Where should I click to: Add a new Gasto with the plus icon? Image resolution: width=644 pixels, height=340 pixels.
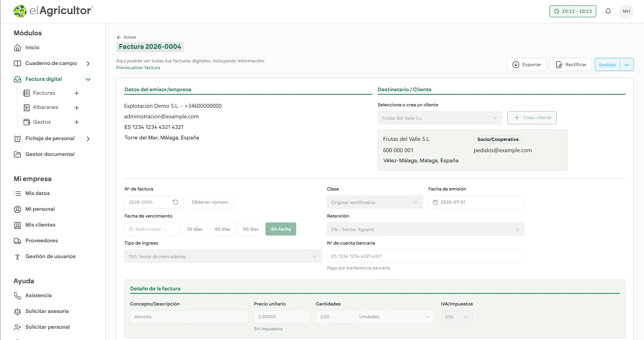77,122
